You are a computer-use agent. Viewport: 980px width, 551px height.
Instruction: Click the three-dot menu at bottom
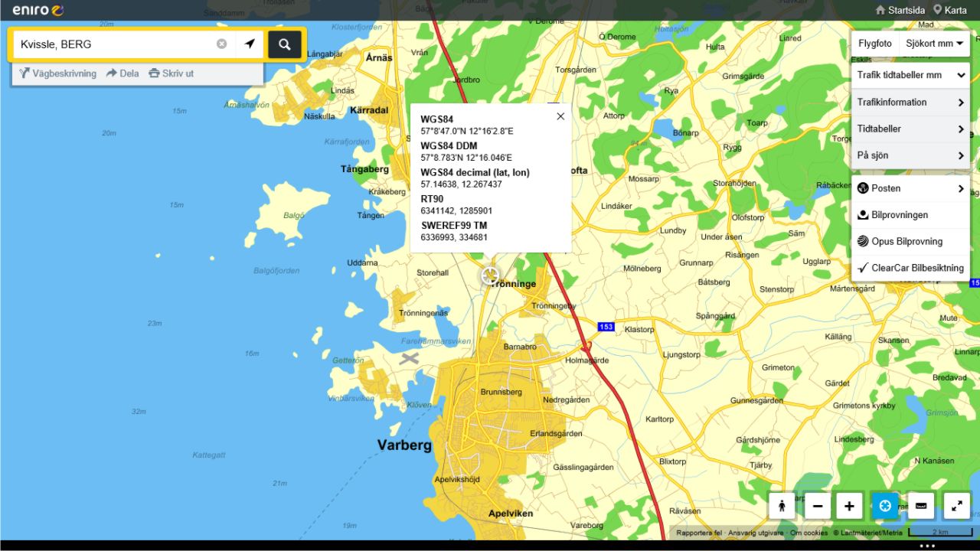pos(927,546)
